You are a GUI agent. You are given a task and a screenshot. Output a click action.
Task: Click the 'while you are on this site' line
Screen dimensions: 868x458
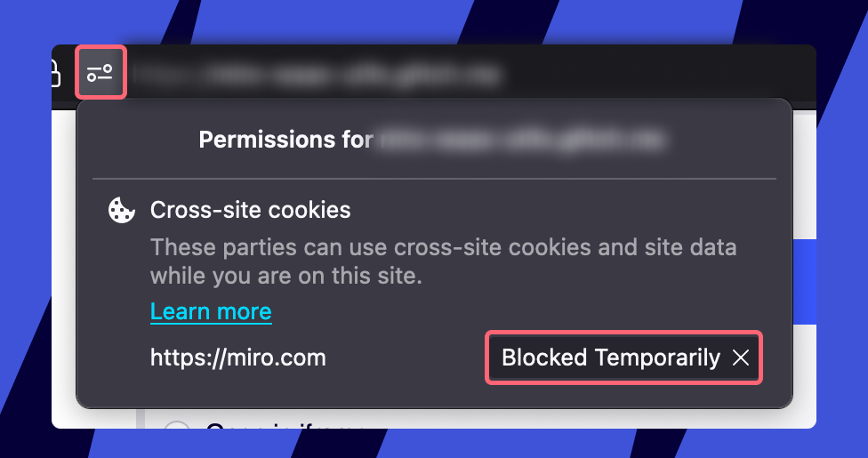pos(285,276)
